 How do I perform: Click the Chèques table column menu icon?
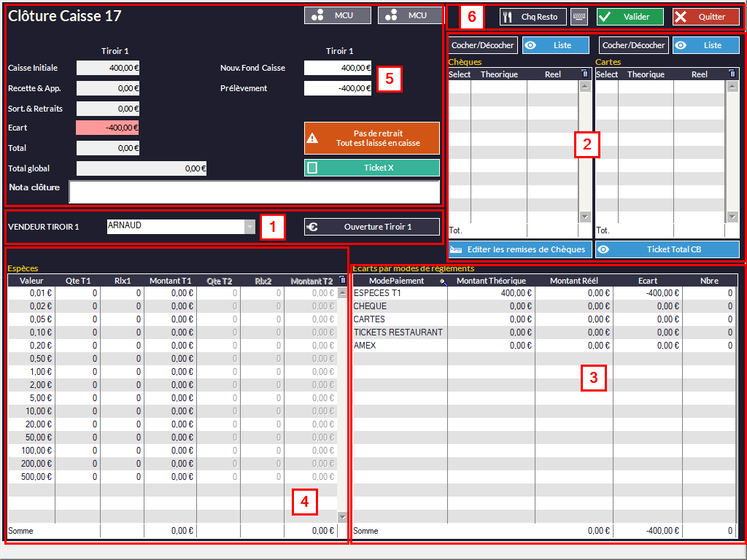584,74
